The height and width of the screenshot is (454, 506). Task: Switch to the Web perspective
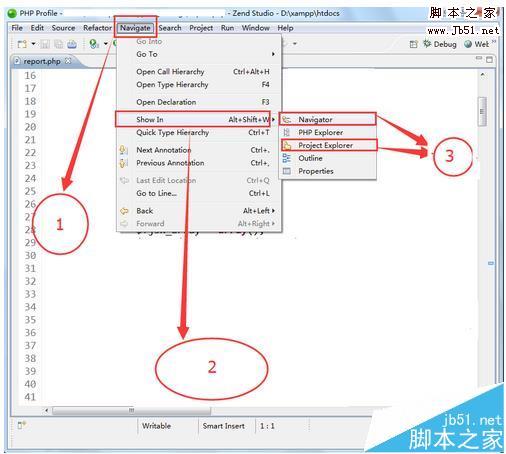[477, 44]
